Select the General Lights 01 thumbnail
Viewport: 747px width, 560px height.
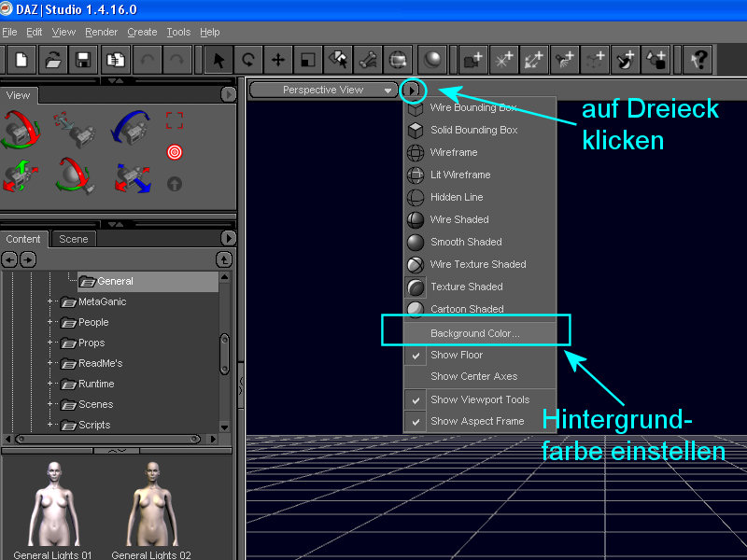[52, 511]
